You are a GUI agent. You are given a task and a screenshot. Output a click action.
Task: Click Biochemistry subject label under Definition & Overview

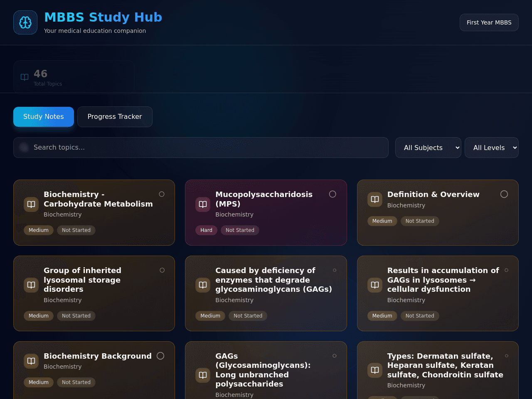coord(406,205)
